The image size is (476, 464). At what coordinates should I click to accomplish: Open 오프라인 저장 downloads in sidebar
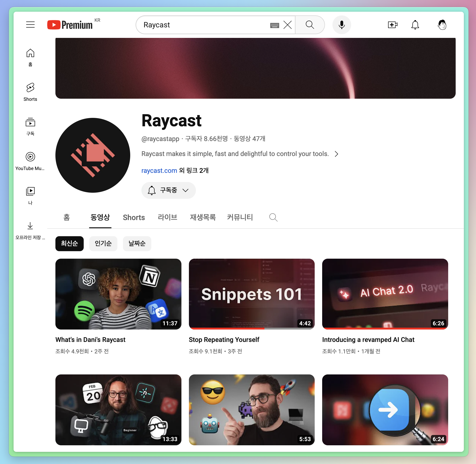point(30,230)
